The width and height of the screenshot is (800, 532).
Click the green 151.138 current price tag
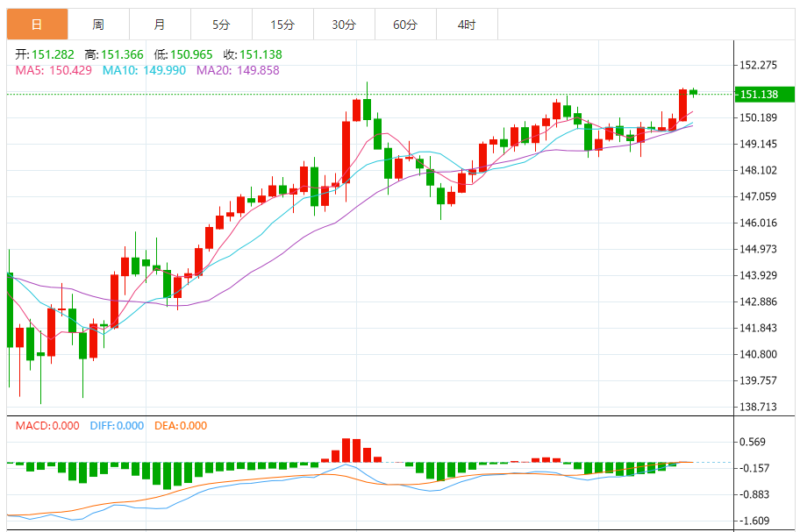[764, 95]
